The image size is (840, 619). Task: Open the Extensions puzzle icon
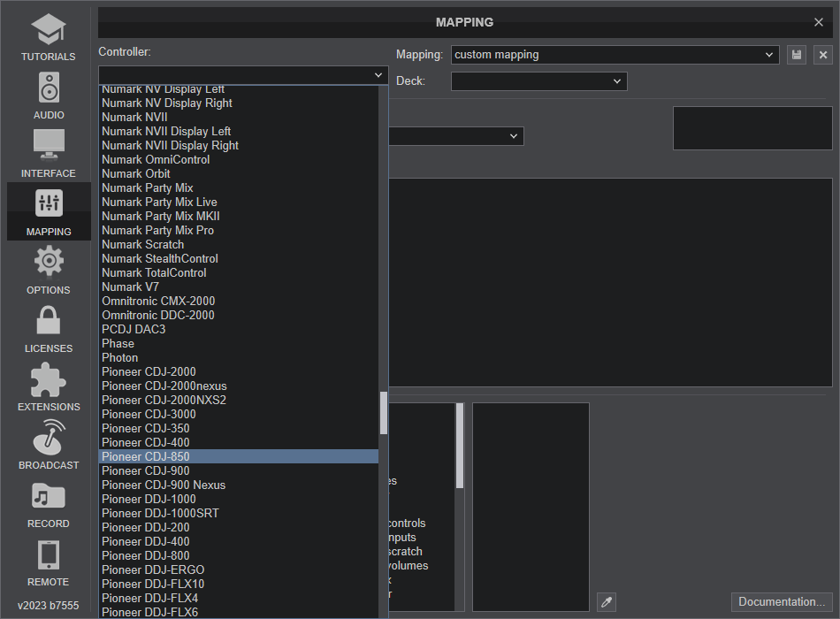[x=49, y=379]
